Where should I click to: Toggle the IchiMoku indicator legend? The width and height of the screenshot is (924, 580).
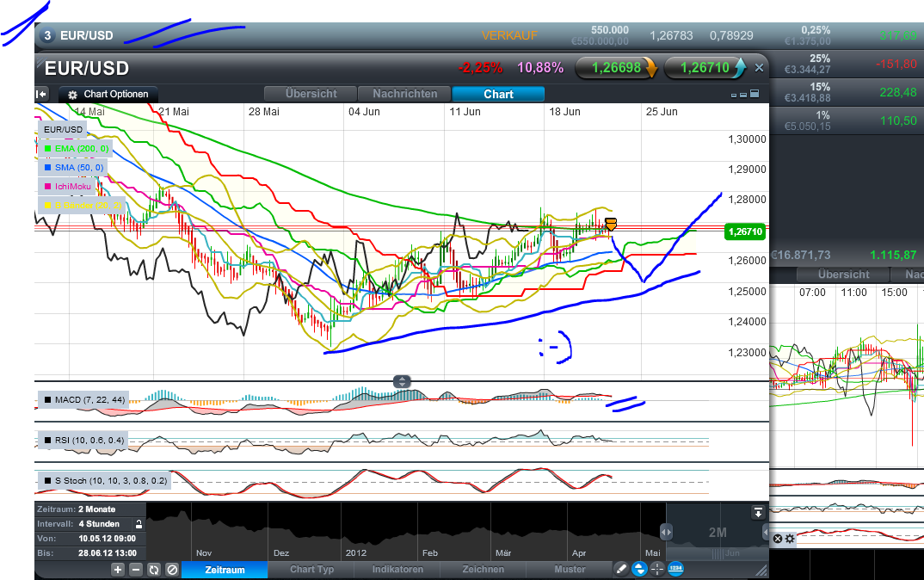[x=67, y=186]
